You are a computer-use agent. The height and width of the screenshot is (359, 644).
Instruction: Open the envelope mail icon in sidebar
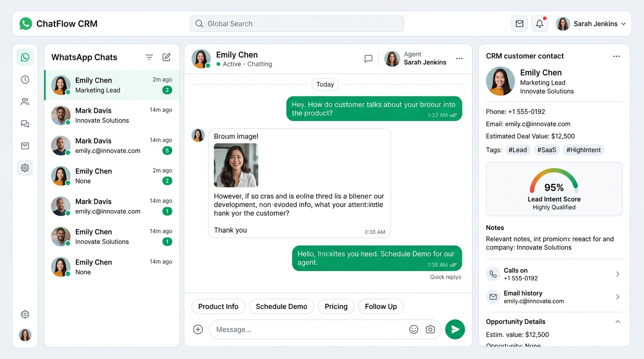point(25,146)
